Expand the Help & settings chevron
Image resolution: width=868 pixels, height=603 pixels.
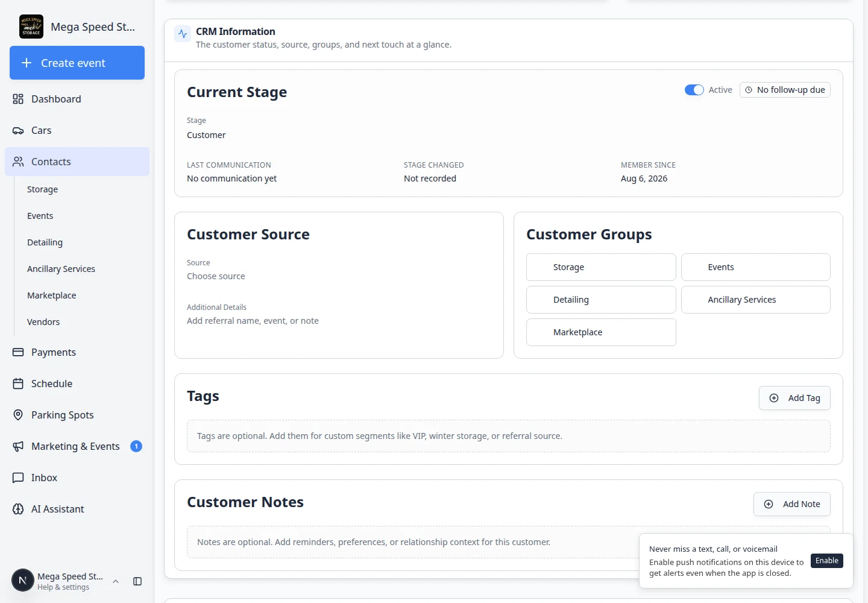click(116, 581)
